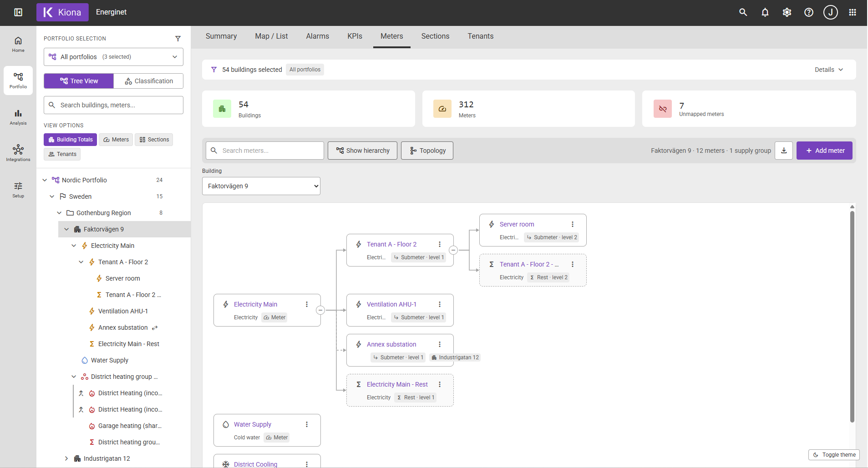
Task: Click the Search meters input field
Action: 265,151
